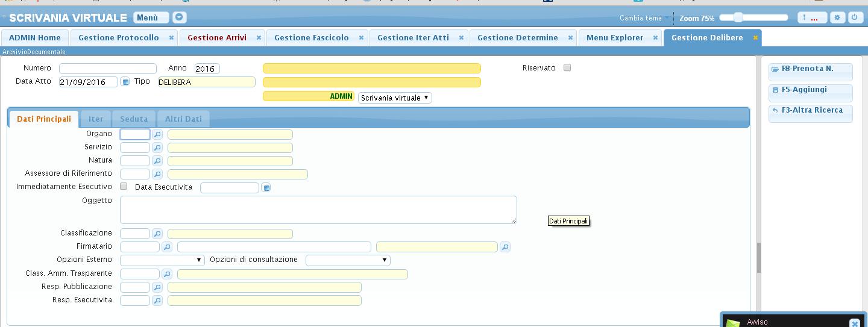The width and height of the screenshot is (868, 327).
Task: Toggle the Riservato checkbox
Action: coord(567,68)
